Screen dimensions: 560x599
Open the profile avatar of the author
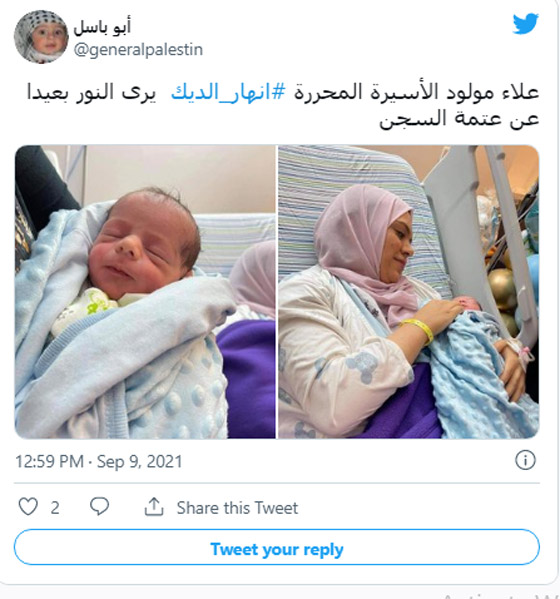[41, 37]
